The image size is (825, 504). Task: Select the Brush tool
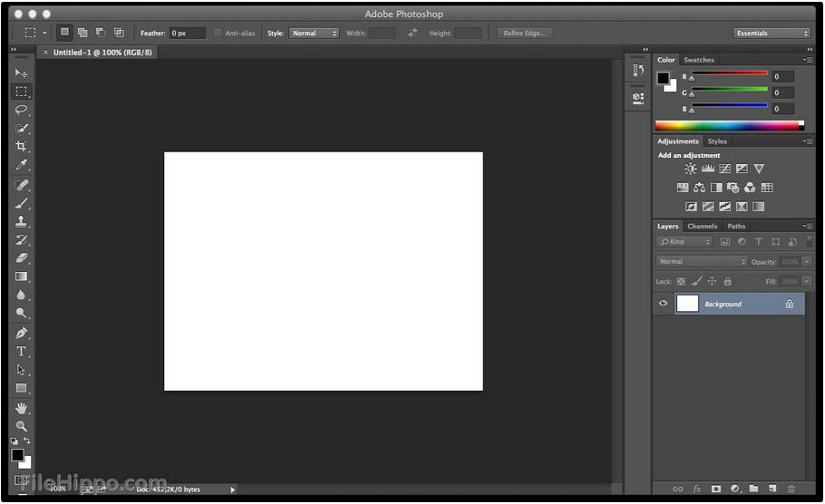click(21, 203)
